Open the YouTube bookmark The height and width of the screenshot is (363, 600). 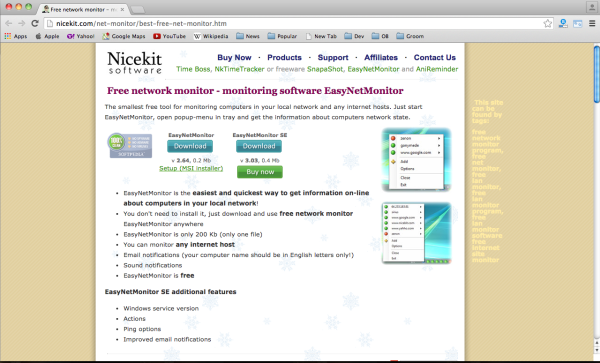click(169, 36)
